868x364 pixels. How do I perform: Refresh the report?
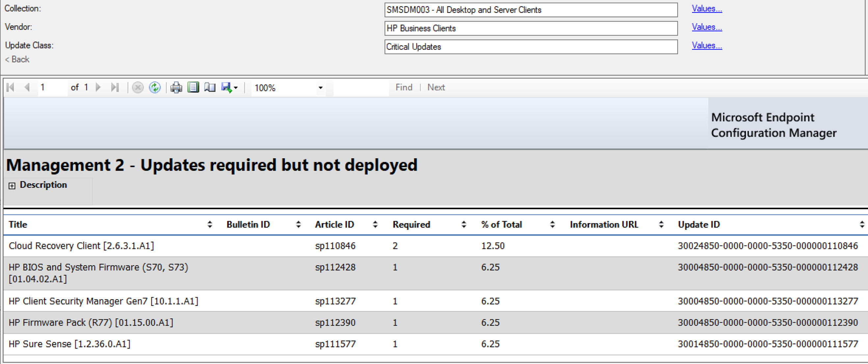(x=155, y=87)
